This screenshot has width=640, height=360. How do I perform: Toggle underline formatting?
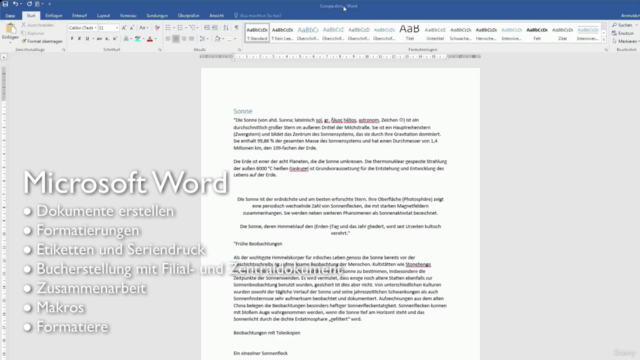[87, 39]
